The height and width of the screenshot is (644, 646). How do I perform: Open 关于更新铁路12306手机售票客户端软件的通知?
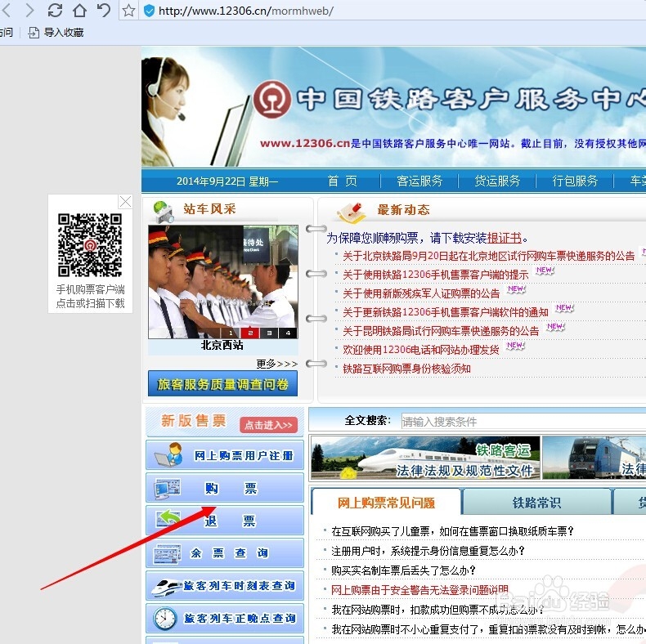point(446,312)
